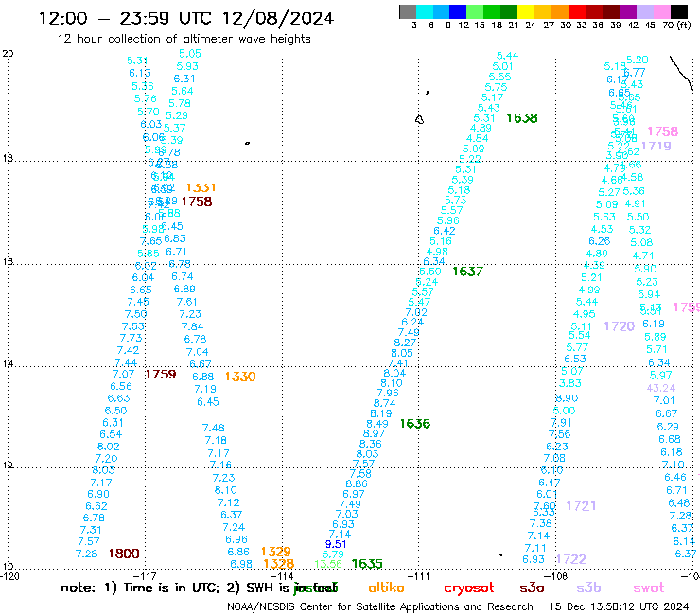700x615 pixels.
Task: Click the green time label 1638
Action: [x=522, y=118]
